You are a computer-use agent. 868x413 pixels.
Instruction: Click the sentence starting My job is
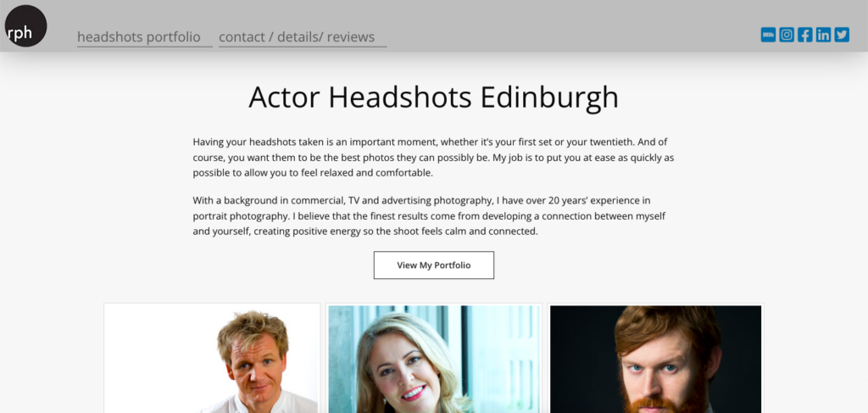point(433,165)
